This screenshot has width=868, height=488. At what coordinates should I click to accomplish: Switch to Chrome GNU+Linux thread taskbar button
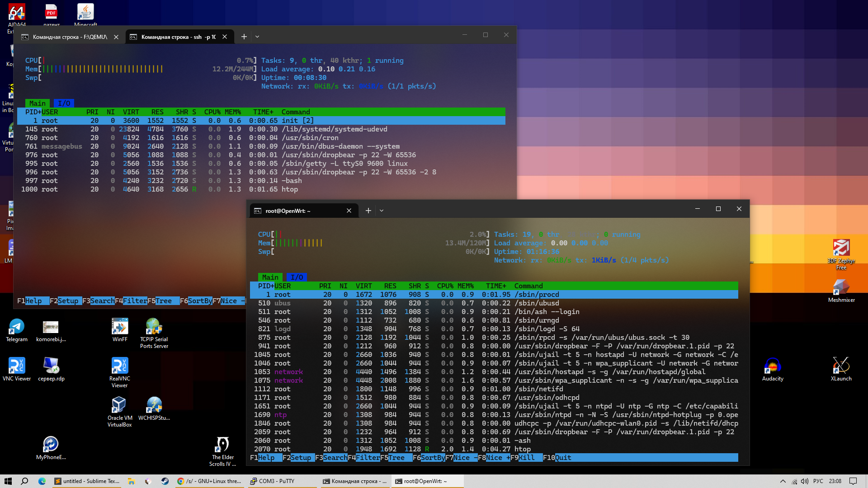click(x=209, y=481)
